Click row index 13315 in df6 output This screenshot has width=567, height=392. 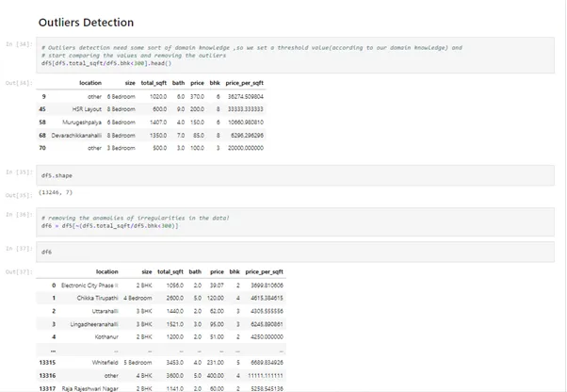[47, 363]
